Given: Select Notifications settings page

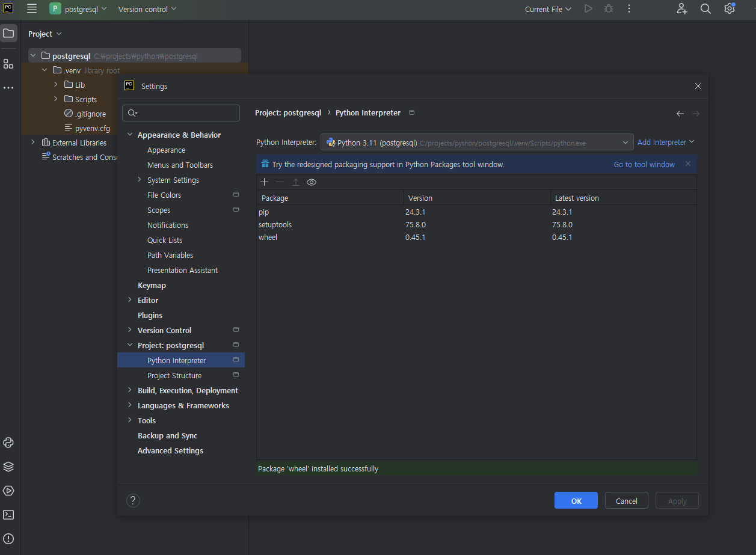Looking at the screenshot, I should [168, 225].
